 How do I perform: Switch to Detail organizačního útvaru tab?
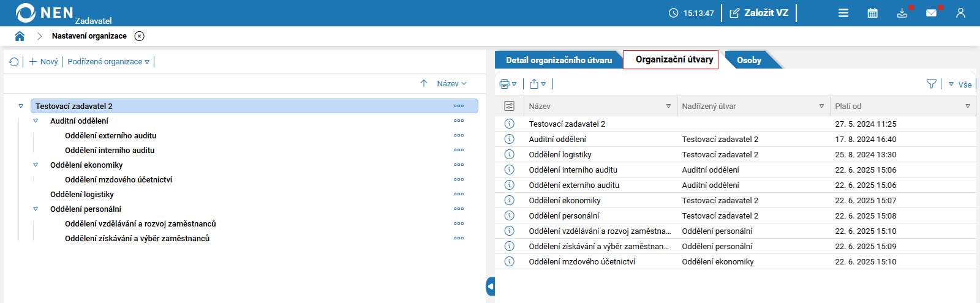[559, 60]
